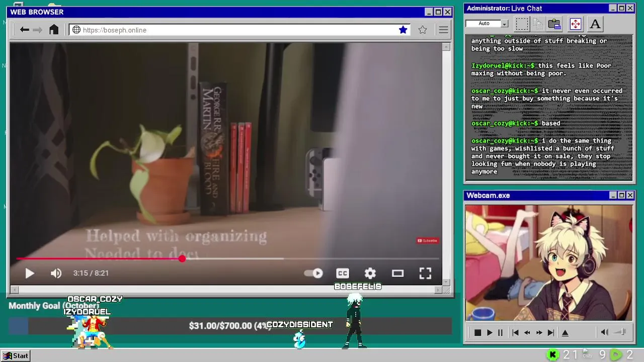Image resolution: width=644 pixels, height=362 pixels.
Task: Open the browser home page icon
Action: pyautogui.click(x=54, y=30)
